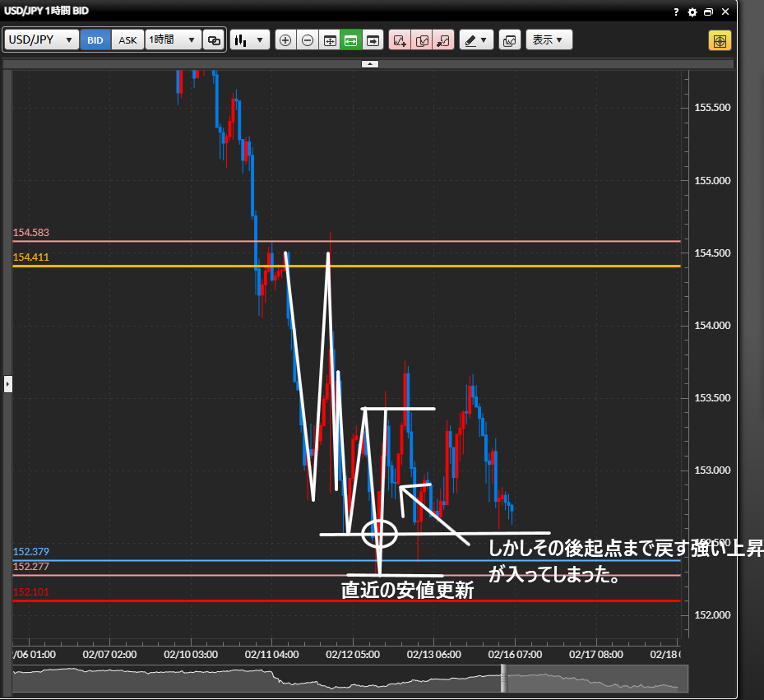Zoom out with the minus magnifier icon
Screen dimensions: 764x700
pyautogui.click(x=307, y=40)
